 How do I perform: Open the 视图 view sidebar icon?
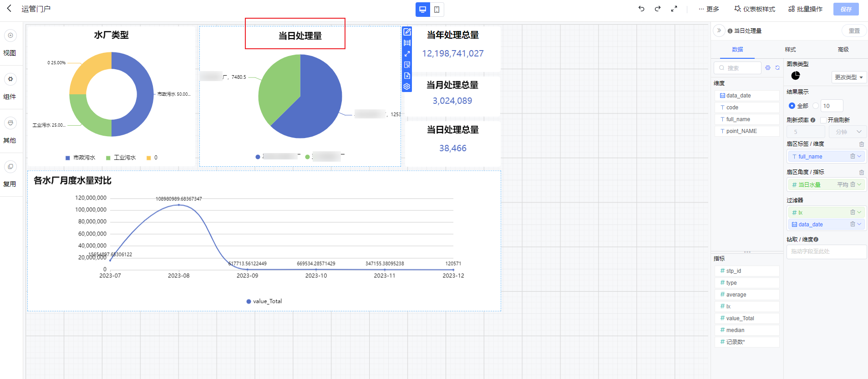click(x=10, y=36)
